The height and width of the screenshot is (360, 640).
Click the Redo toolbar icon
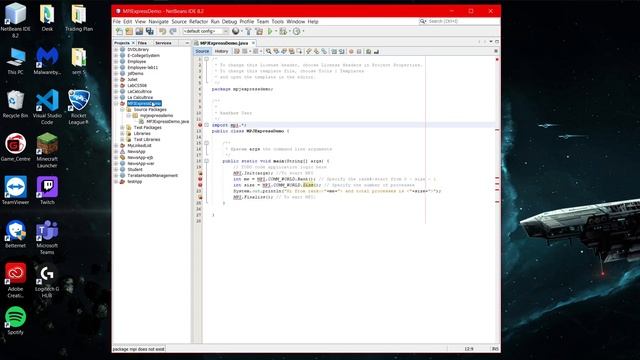point(173,31)
